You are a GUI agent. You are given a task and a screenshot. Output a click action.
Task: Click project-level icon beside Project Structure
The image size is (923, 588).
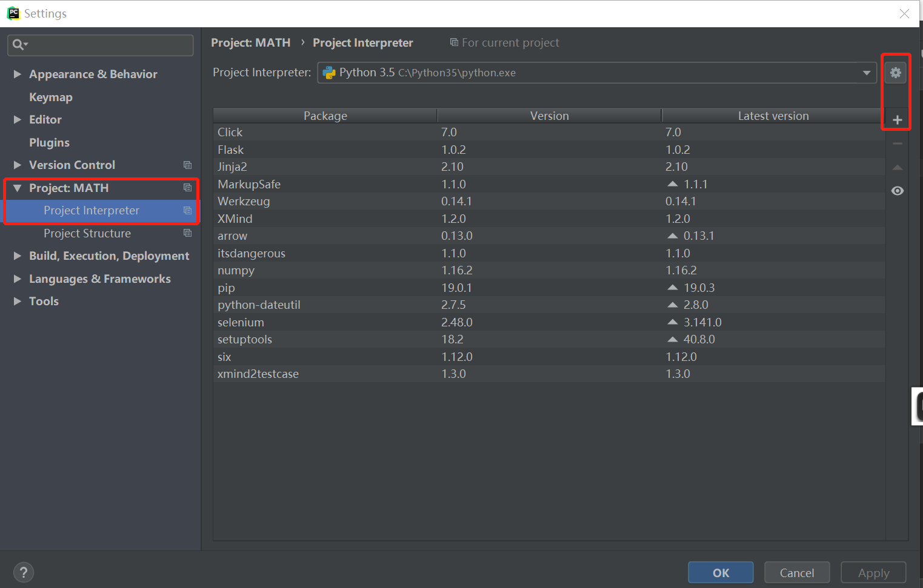(x=188, y=233)
